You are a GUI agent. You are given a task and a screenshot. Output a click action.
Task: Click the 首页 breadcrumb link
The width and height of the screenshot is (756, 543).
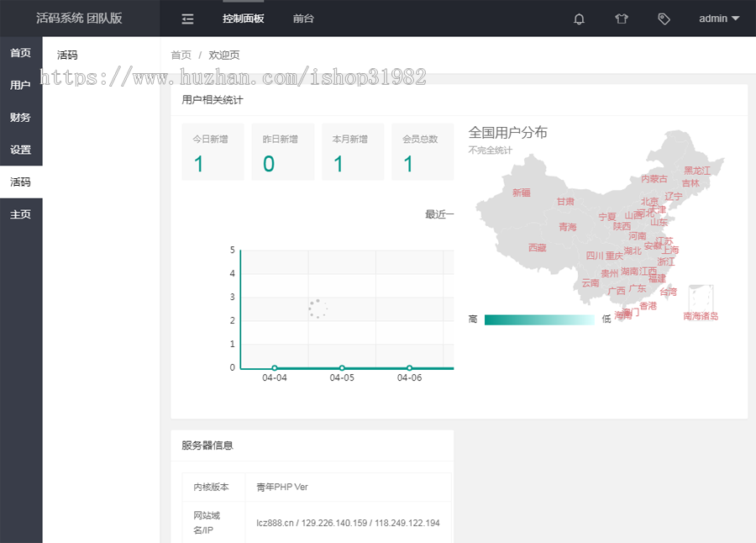point(181,55)
